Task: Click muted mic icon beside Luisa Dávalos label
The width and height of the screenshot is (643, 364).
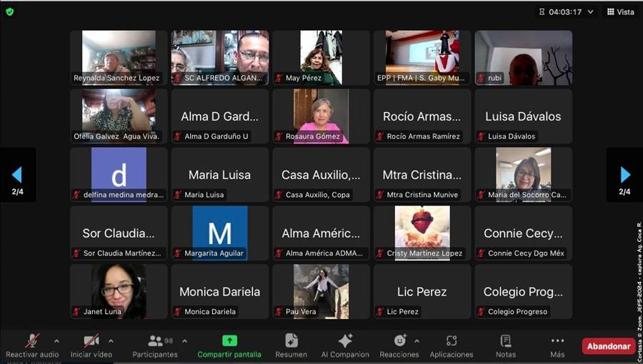Action: pyautogui.click(x=482, y=136)
